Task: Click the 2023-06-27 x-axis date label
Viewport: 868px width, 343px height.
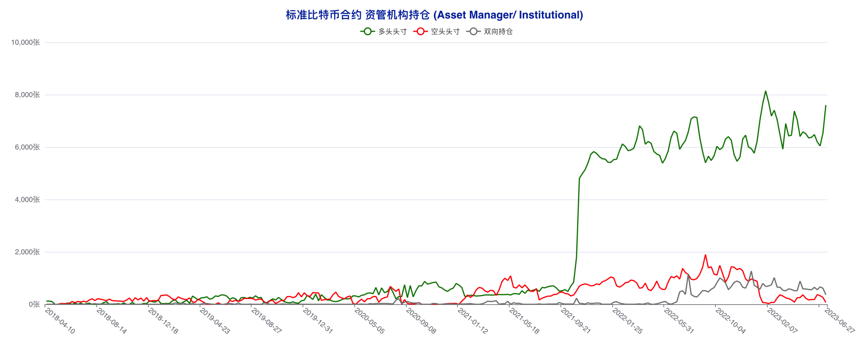Action: 839,321
